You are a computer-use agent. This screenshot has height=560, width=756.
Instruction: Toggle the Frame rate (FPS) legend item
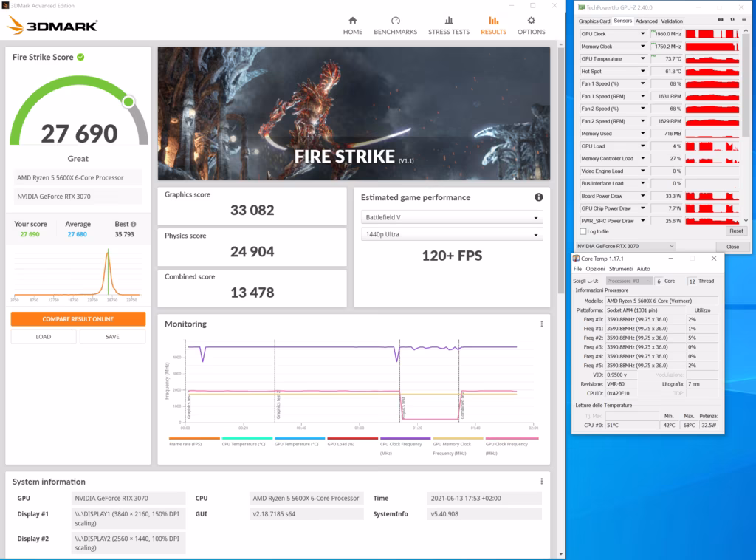[194, 442]
